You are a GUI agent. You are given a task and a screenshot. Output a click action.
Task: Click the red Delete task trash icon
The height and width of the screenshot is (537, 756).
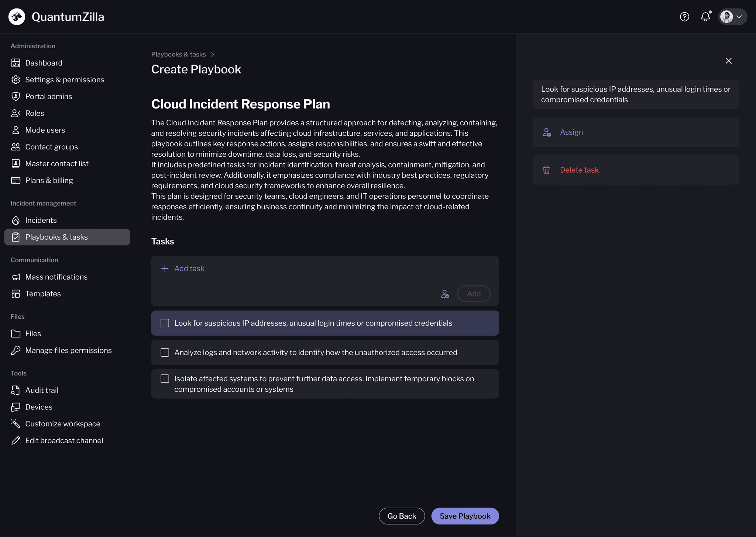click(546, 170)
